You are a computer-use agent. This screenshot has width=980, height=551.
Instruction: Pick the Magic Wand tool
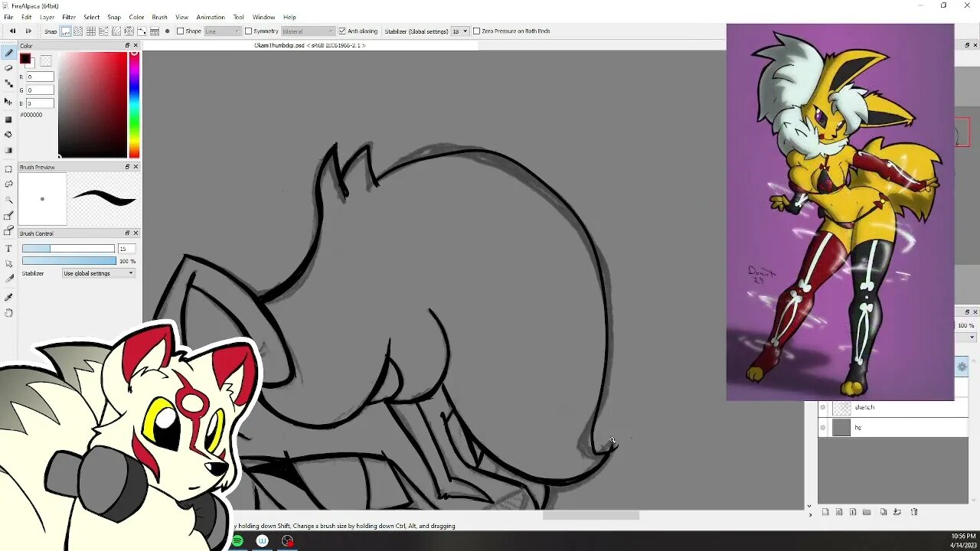click(x=8, y=200)
